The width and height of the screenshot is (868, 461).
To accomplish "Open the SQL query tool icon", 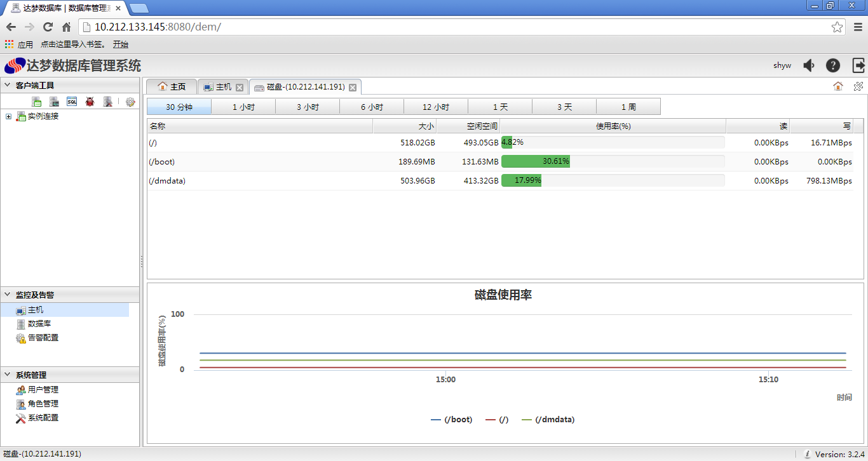I will tap(72, 102).
